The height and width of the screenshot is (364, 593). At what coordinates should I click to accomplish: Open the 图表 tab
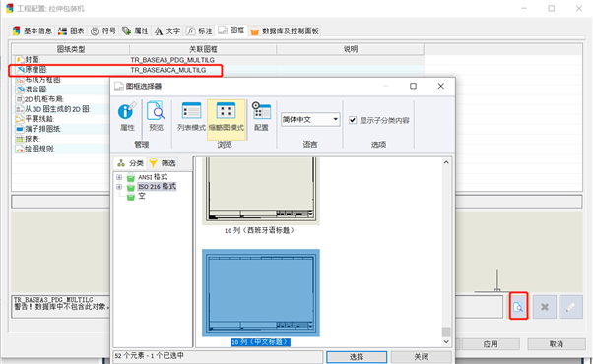point(71,30)
